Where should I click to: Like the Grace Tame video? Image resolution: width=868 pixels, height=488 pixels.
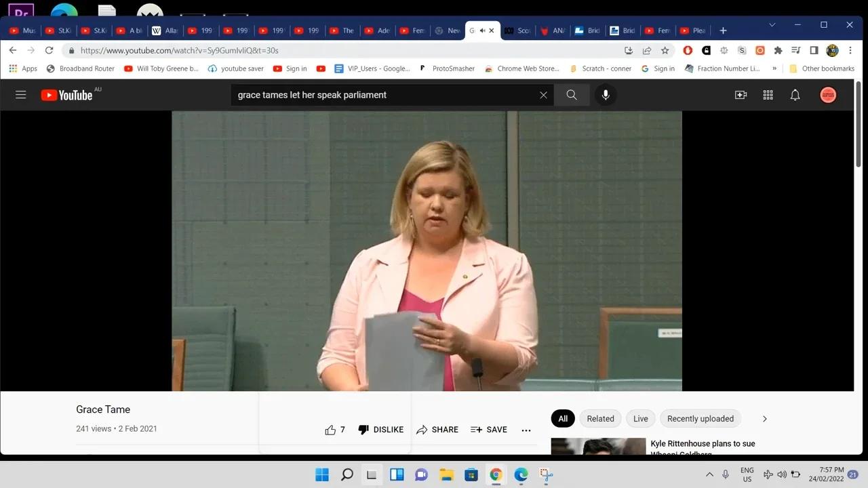pyautogui.click(x=330, y=429)
